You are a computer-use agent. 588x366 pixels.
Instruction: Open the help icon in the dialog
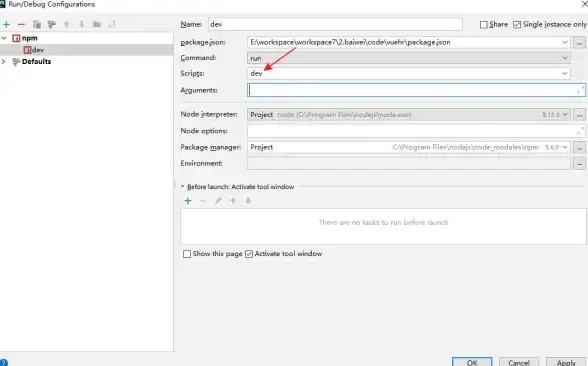pyautogui.click(x=3, y=363)
